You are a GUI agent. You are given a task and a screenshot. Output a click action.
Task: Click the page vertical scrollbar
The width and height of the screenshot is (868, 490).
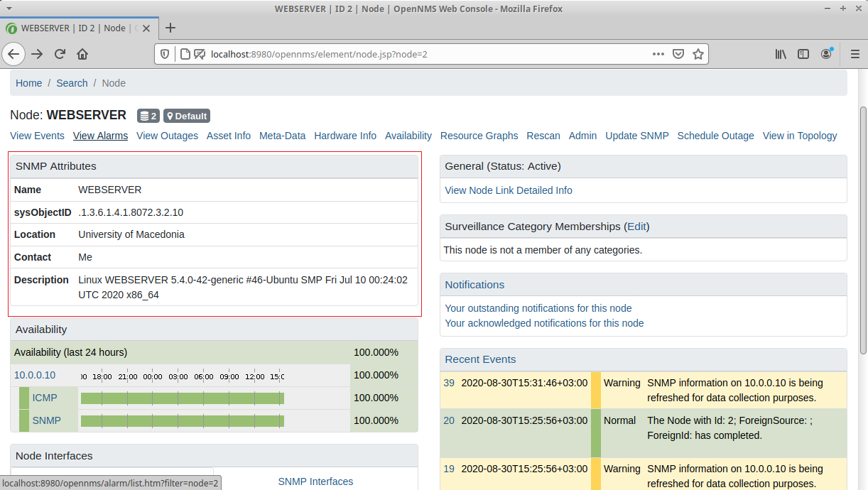click(x=863, y=231)
